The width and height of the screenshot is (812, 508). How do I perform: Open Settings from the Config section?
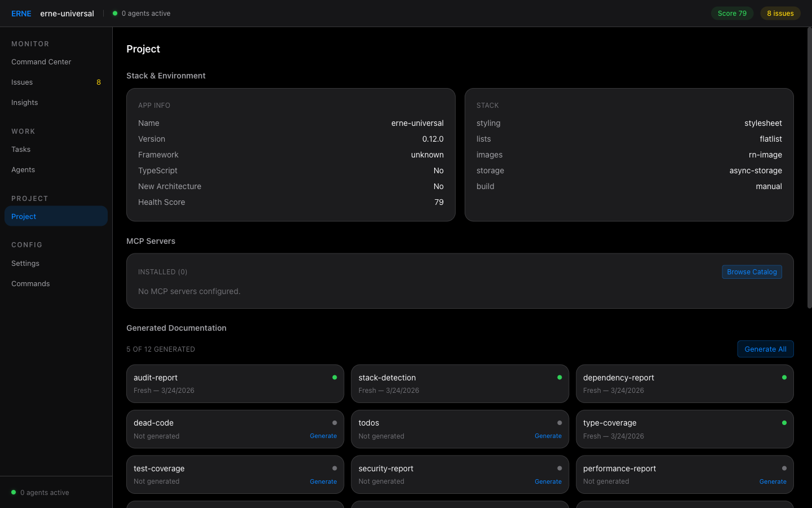click(25, 264)
